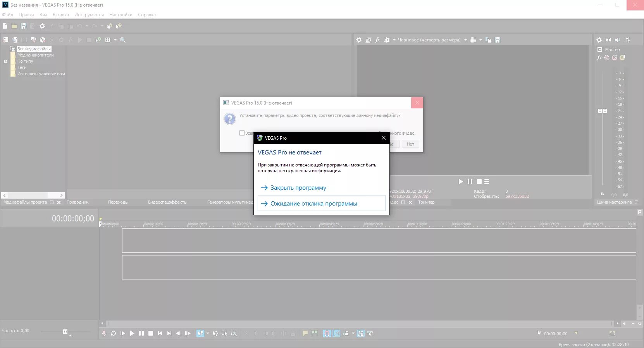Toggle Enable snapping magnet icon
The width and height of the screenshot is (644, 348).
pyautogui.click(x=327, y=333)
